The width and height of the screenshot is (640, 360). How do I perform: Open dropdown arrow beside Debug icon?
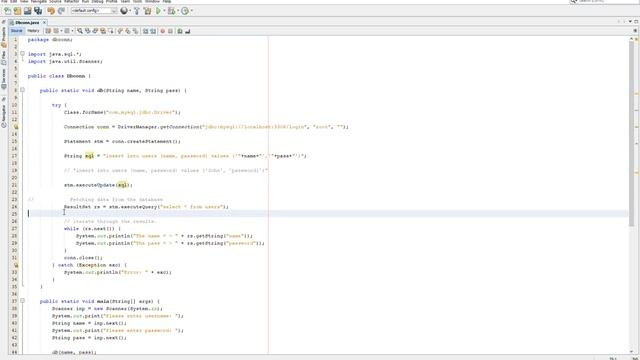pos(178,11)
